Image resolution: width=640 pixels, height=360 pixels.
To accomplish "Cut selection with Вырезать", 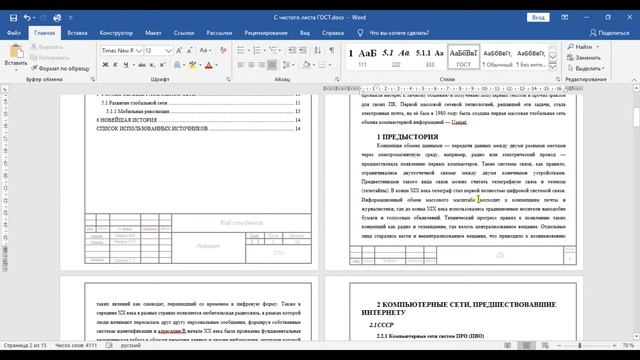I will (x=47, y=47).
